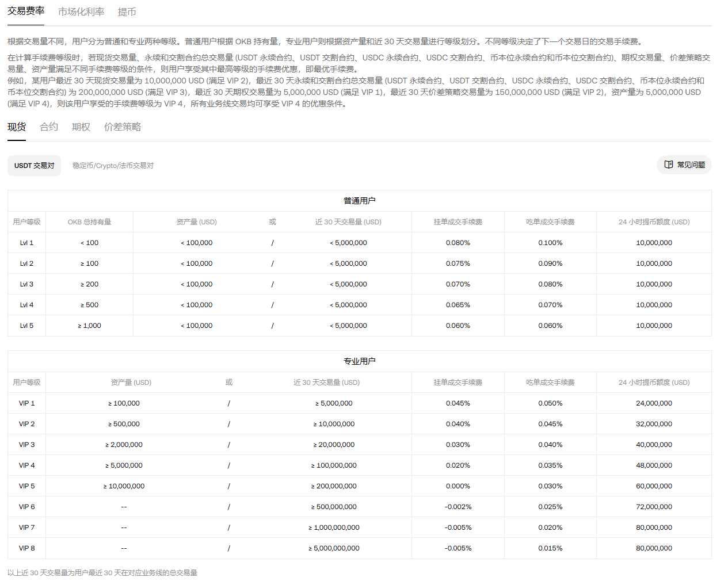The image size is (728, 581).
Task: Open the 期权 sub-tab
Action: pyautogui.click(x=81, y=127)
